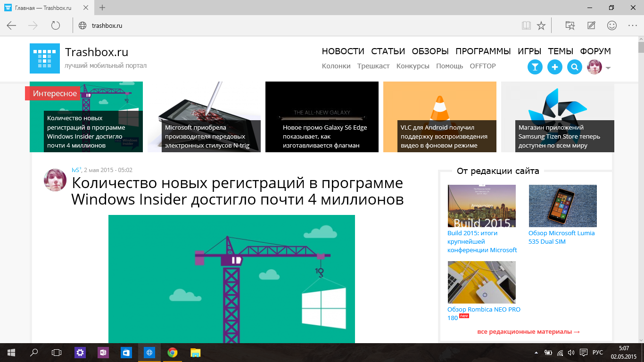Open the favorites hub icon
This screenshot has width=644, height=362.
(x=570, y=25)
